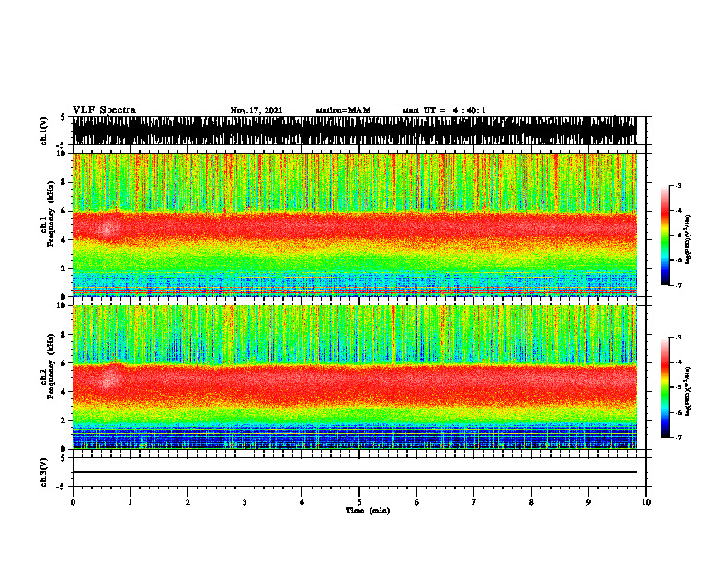Click the ch.2 colorbar log(PSD) unit label
728x563 pixels.
tap(688, 391)
